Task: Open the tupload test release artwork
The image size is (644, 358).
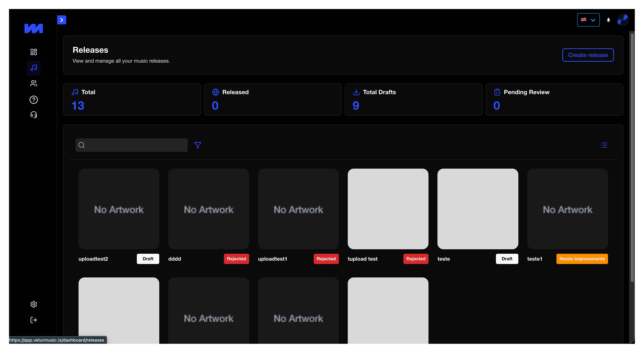Action: tap(388, 209)
